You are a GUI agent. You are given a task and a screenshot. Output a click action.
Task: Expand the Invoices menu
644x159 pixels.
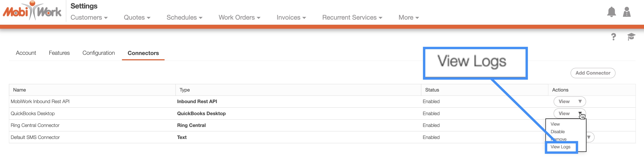[291, 17]
